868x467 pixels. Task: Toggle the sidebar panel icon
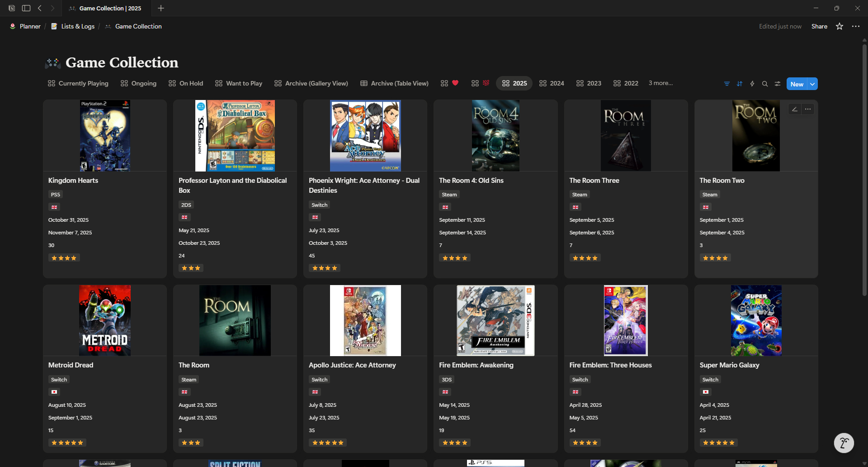coord(26,8)
